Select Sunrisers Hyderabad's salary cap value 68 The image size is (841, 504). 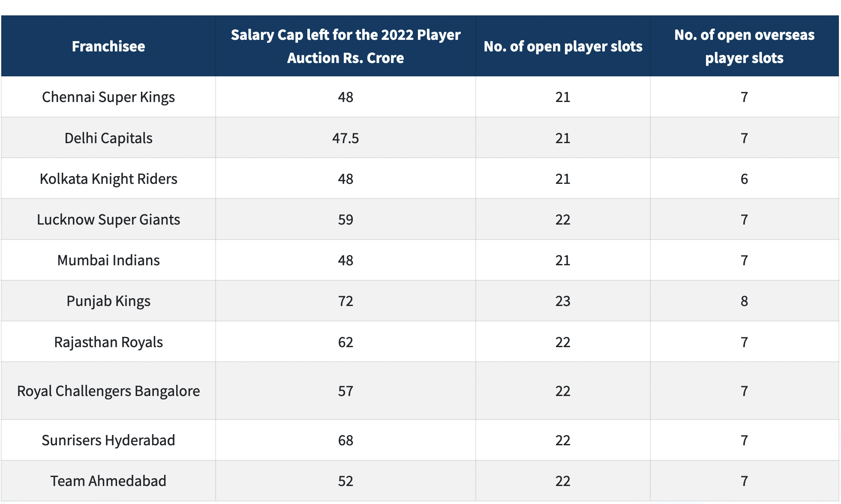pos(345,440)
